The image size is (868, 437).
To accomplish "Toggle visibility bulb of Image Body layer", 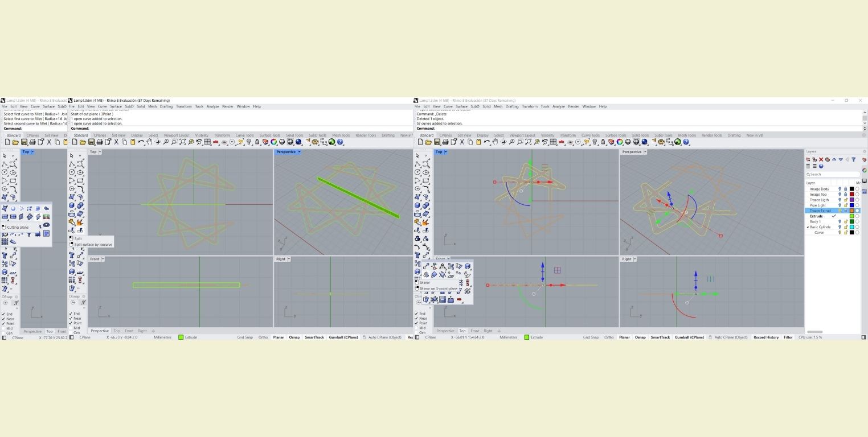I will click(840, 189).
